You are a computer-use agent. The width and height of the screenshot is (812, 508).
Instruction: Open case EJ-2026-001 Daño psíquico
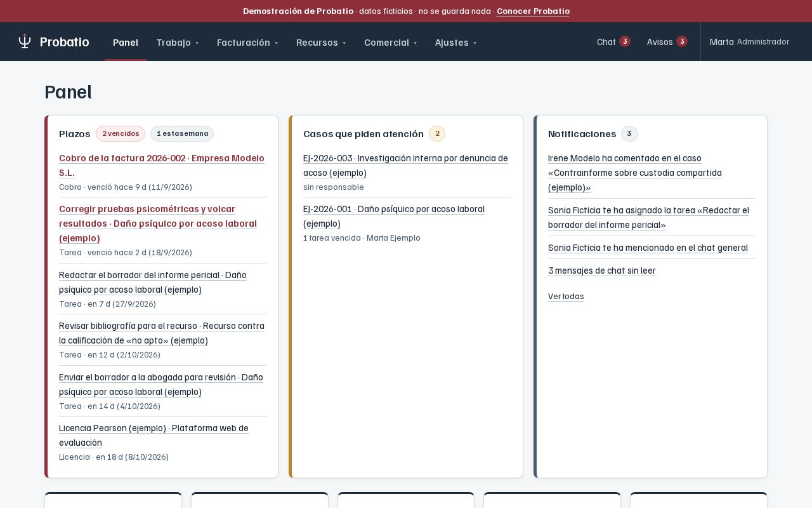tap(394, 216)
